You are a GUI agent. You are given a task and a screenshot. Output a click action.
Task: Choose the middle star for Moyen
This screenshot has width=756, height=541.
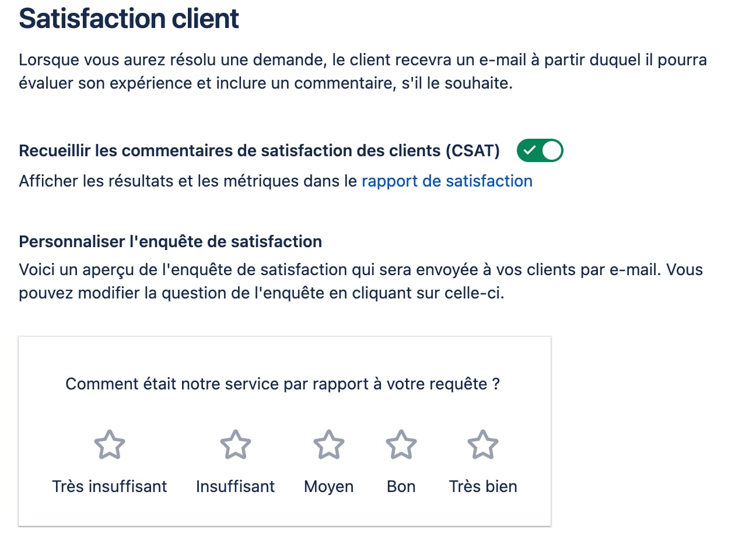329,445
